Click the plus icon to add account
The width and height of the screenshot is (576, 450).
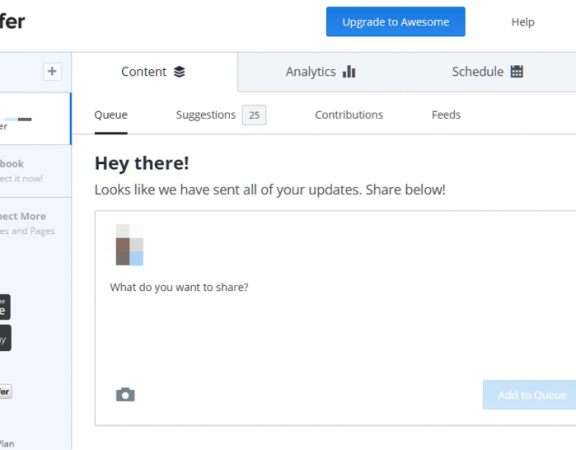[x=52, y=71]
